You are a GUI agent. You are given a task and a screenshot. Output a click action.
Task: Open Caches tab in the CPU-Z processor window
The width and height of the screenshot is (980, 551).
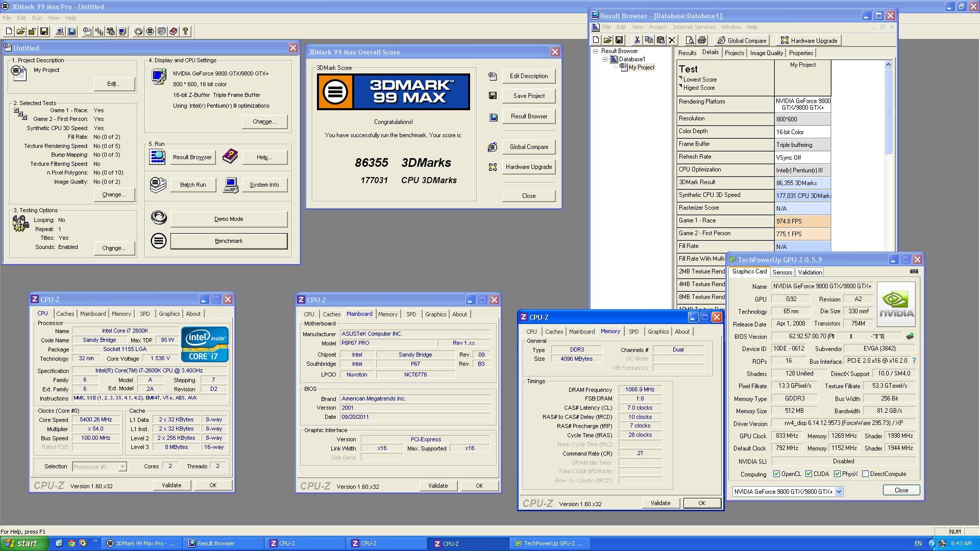[x=65, y=314]
